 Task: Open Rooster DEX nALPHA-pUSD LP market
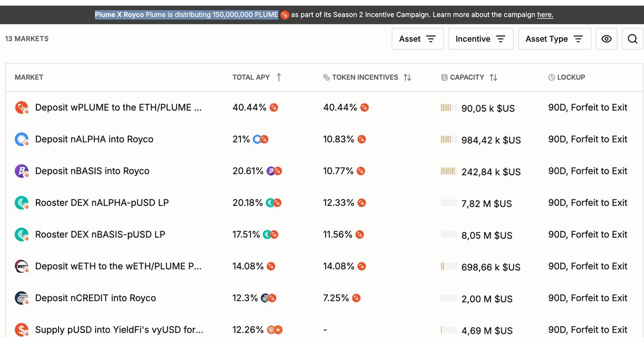click(x=102, y=202)
